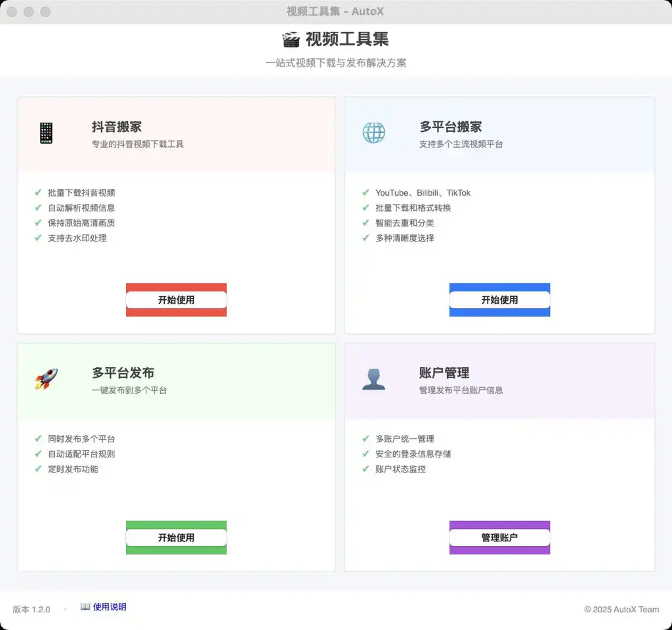Click the window title 视频工具集 - AutoX
Viewport: 672px width, 630px height.
[335, 12]
